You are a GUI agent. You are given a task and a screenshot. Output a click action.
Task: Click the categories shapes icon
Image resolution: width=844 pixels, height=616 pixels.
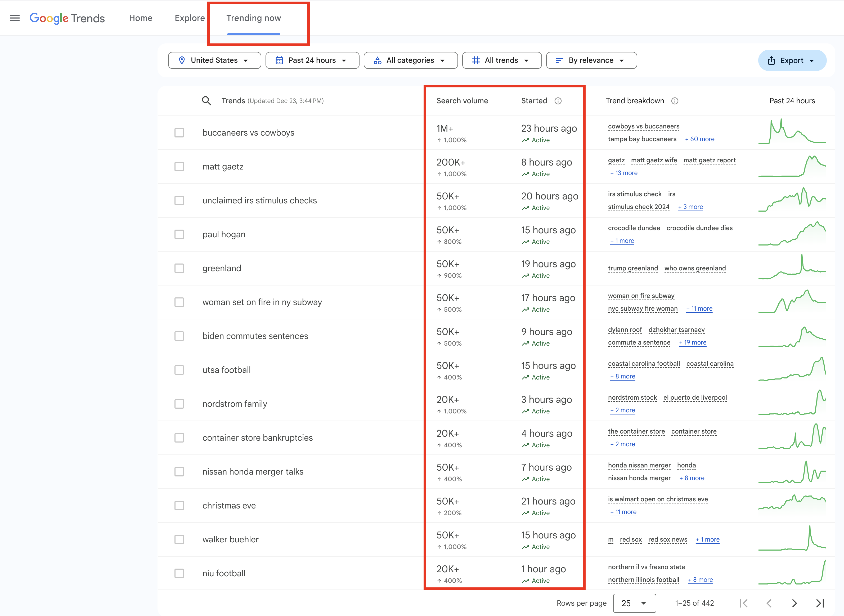click(x=378, y=60)
